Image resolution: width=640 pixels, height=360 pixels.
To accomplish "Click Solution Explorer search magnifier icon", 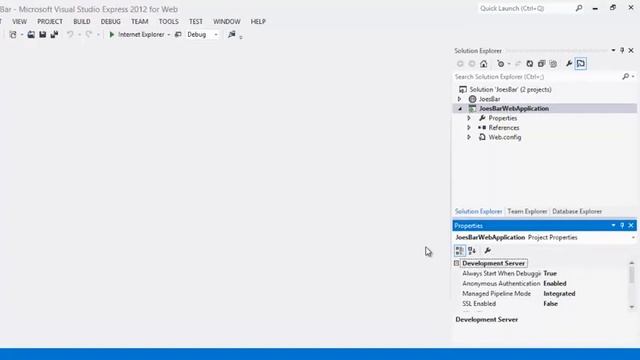I will pyautogui.click(x=625, y=77).
